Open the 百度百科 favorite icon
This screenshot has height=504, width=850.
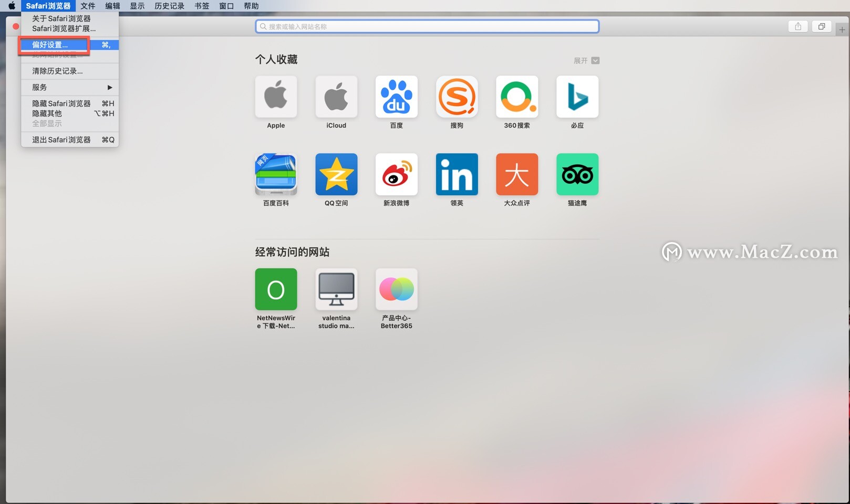(x=276, y=174)
